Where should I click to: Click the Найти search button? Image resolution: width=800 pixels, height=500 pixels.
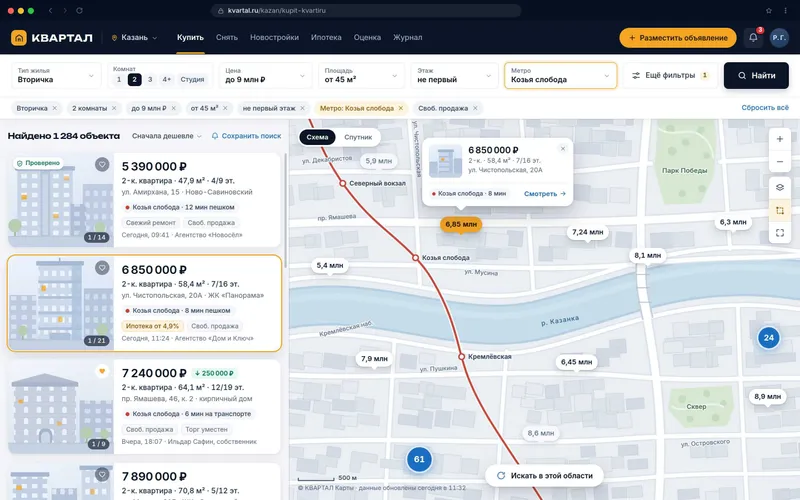(756, 76)
